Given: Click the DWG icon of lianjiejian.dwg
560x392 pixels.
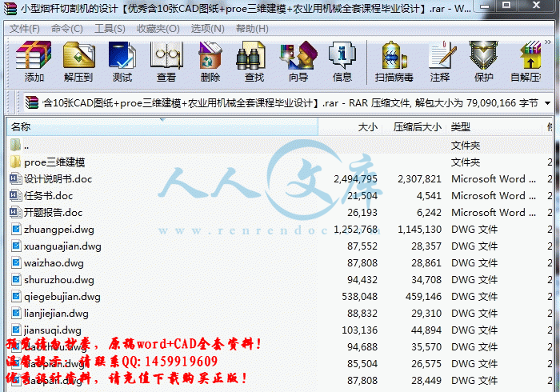Looking at the screenshot, I should click(15, 313).
